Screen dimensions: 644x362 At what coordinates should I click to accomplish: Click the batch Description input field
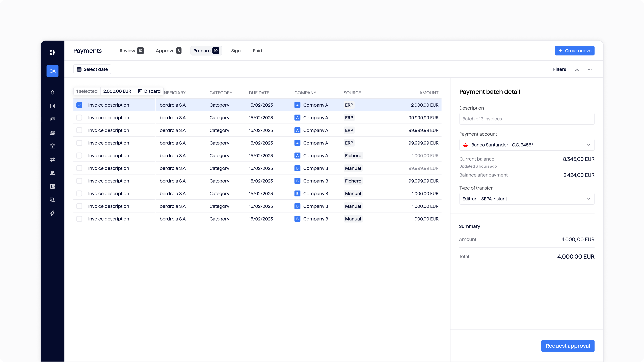pos(527,119)
